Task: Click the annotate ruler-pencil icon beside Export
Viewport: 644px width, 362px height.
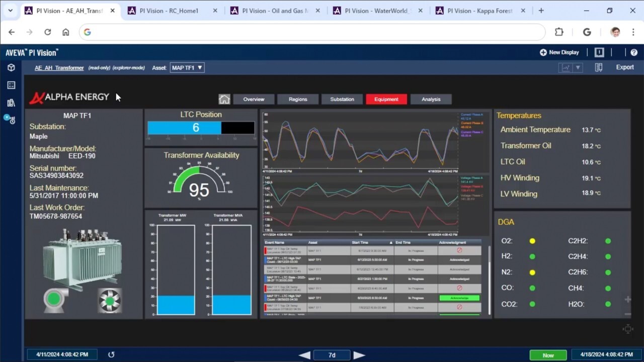Action: [599, 67]
